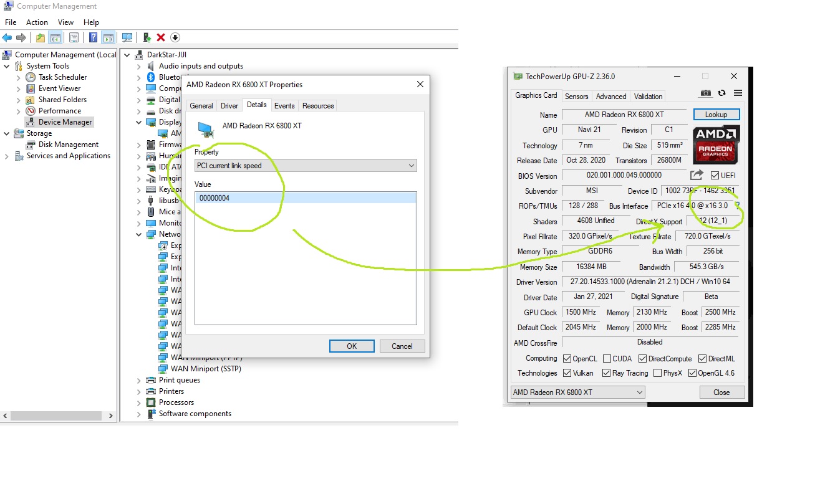This screenshot has width=815, height=504.
Task: Click Scan for hardware changes monitor icon
Action: click(x=127, y=37)
